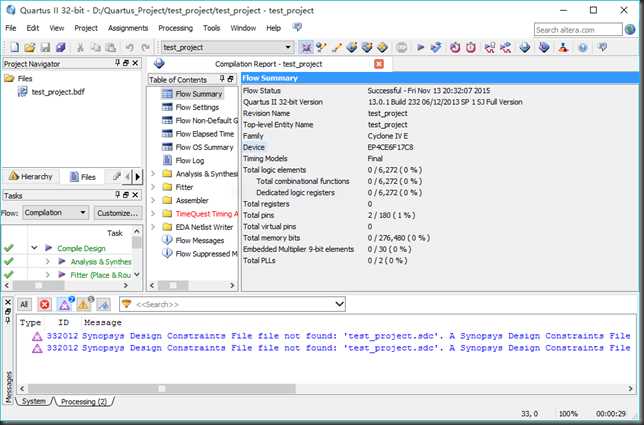
Task: Click the messages horizontal scrollbar
Action: (x=162, y=388)
